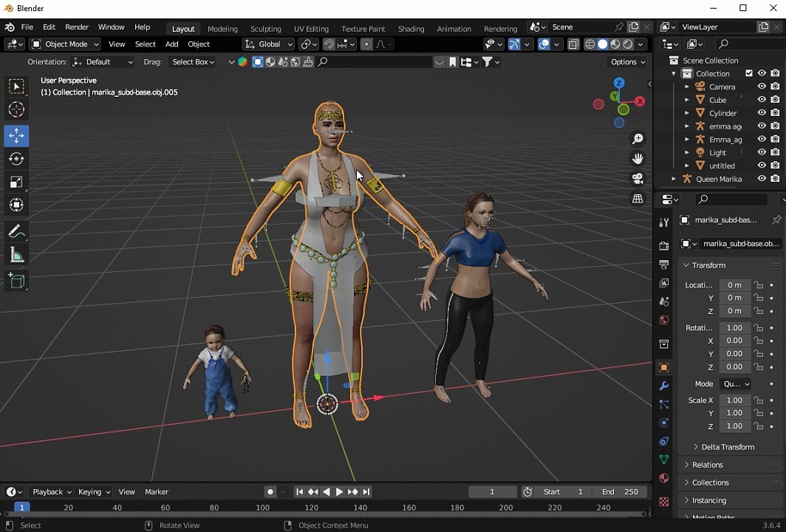The height and width of the screenshot is (532, 786).
Task: Open the Render properties tab
Action: pyautogui.click(x=664, y=246)
